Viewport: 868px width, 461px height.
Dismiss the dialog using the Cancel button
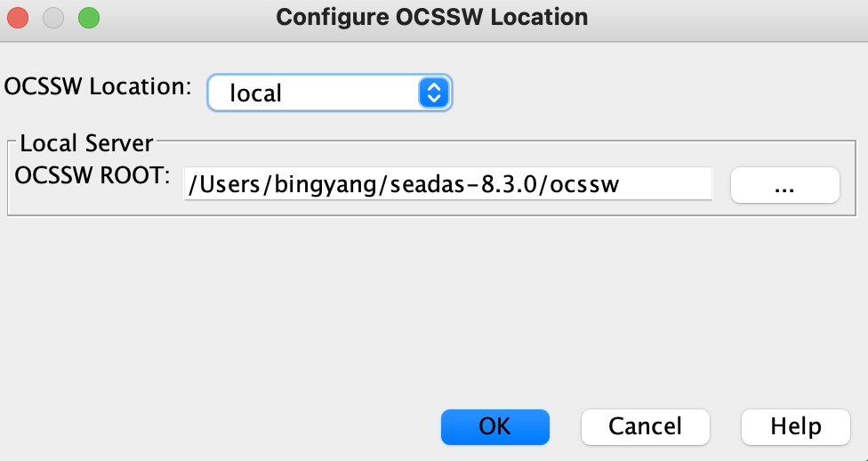coord(645,426)
